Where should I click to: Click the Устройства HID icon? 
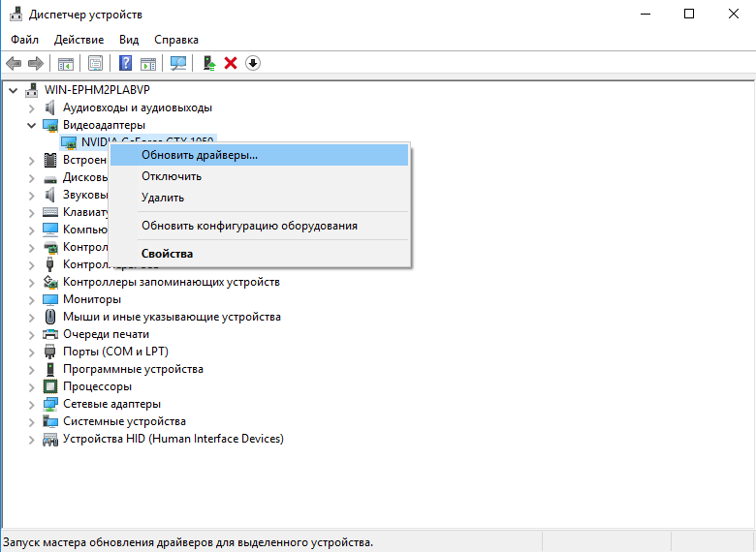[50, 439]
